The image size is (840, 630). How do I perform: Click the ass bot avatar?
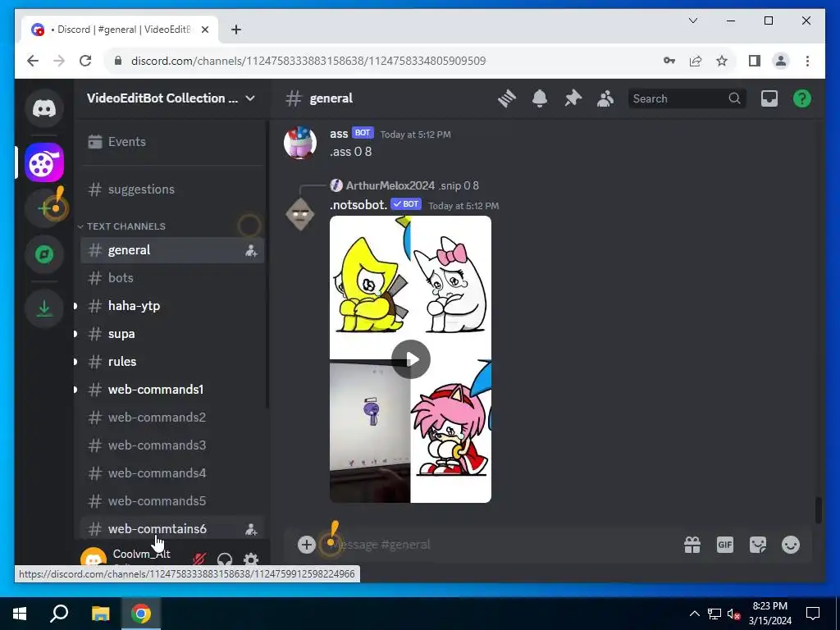pyautogui.click(x=300, y=143)
